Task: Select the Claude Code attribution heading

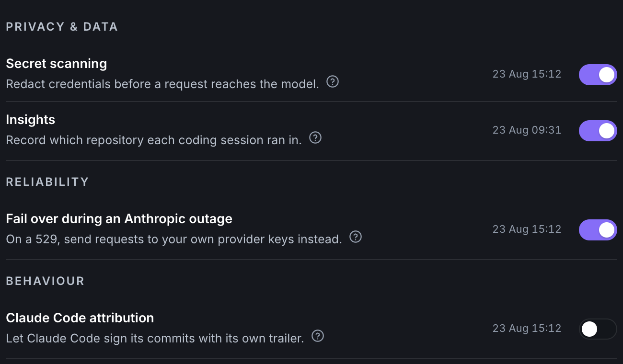Action: tap(80, 318)
